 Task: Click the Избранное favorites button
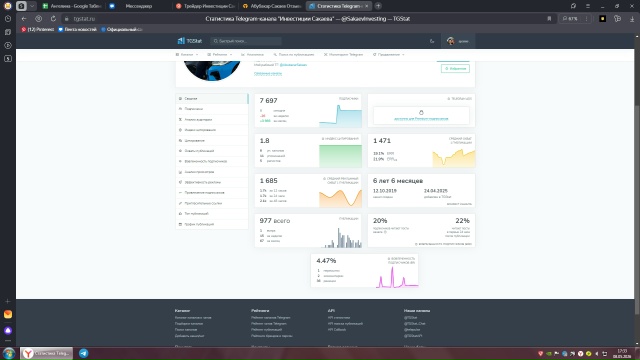(455, 69)
